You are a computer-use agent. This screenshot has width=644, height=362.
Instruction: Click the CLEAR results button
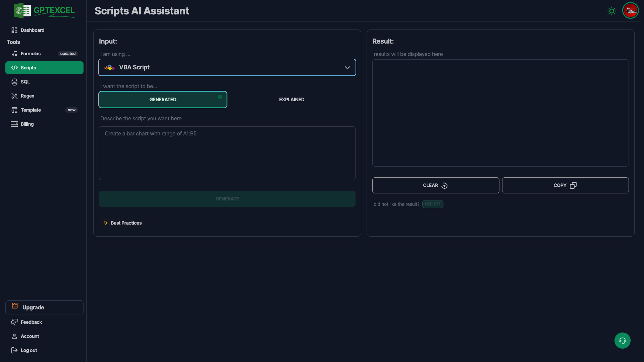point(435,185)
